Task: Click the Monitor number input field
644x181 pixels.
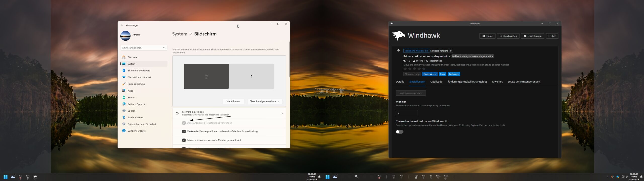Action: tap(407, 113)
